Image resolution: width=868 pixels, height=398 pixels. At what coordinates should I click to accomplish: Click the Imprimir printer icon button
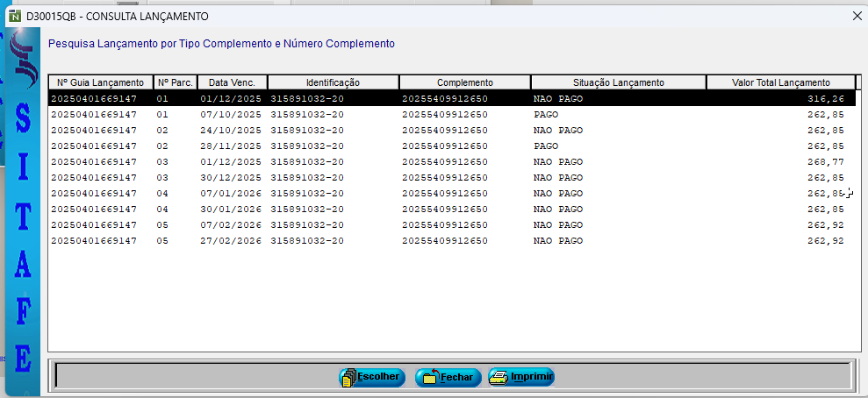point(521,377)
